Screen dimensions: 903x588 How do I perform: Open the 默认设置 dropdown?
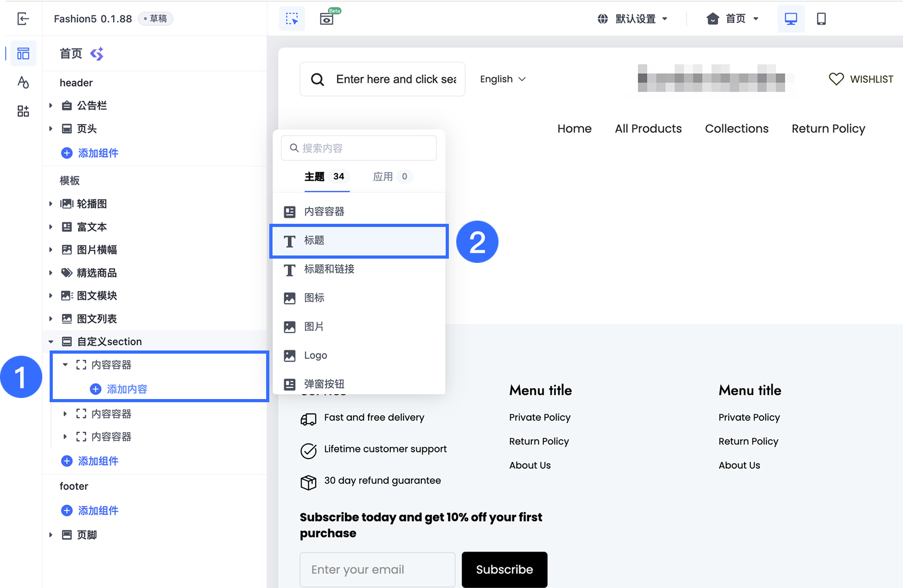click(633, 19)
